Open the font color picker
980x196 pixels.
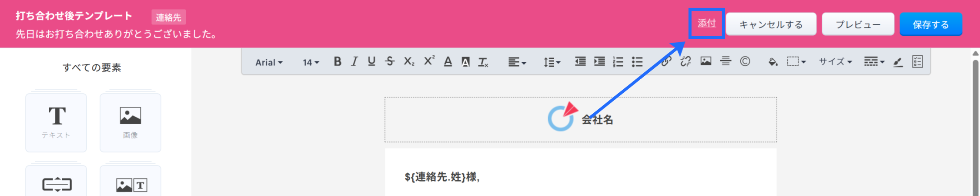(x=448, y=62)
